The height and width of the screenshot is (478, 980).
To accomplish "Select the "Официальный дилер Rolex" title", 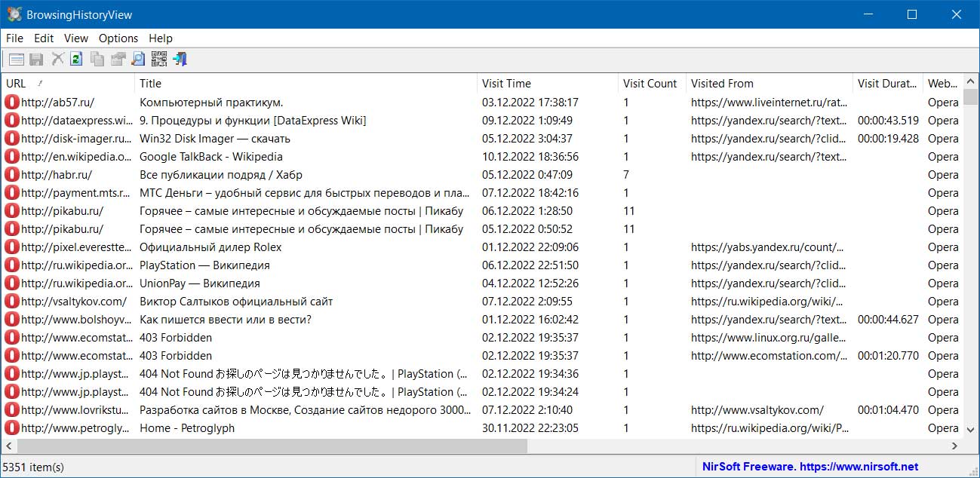I will coord(210,247).
